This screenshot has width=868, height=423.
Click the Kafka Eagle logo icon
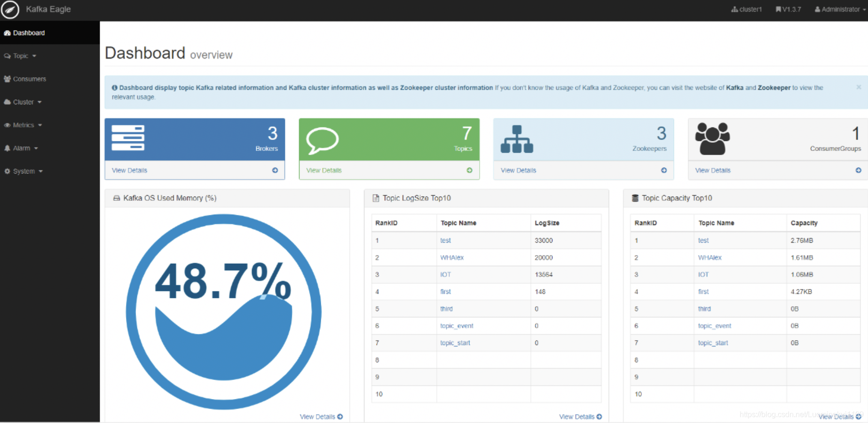[x=10, y=9]
